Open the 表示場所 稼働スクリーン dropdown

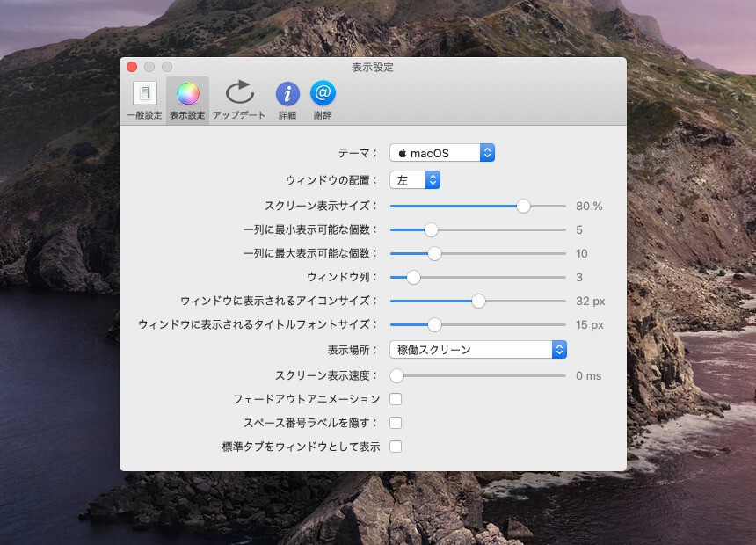click(478, 350)
